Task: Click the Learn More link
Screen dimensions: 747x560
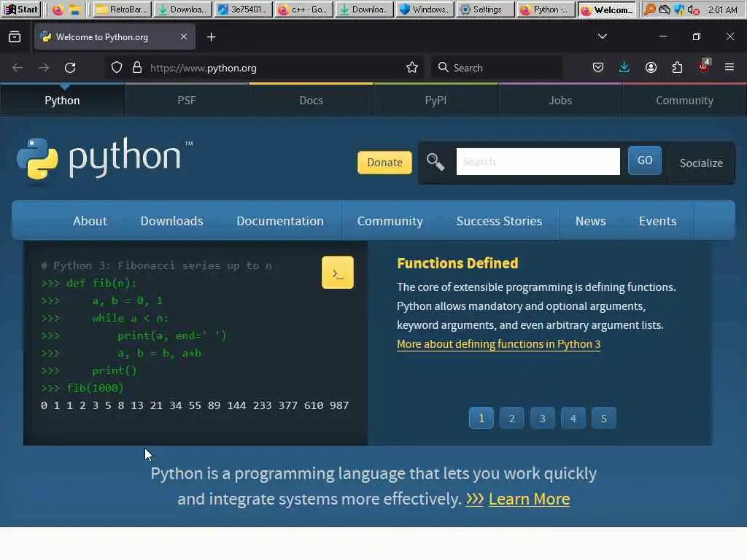Action: pos(529,499)
